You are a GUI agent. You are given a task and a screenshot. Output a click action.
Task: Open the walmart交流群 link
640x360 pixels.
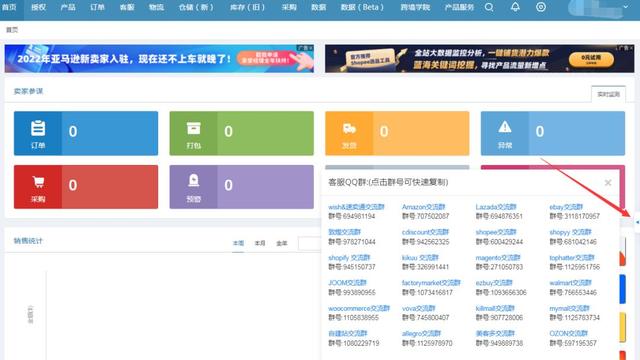(570, 282)
